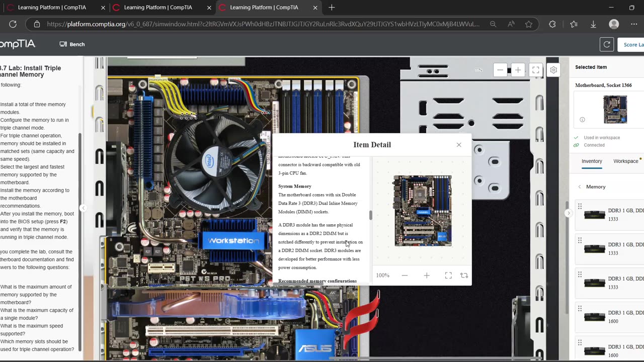Click the Item Detail dialog title
The image size is (644, 362).
372,145
